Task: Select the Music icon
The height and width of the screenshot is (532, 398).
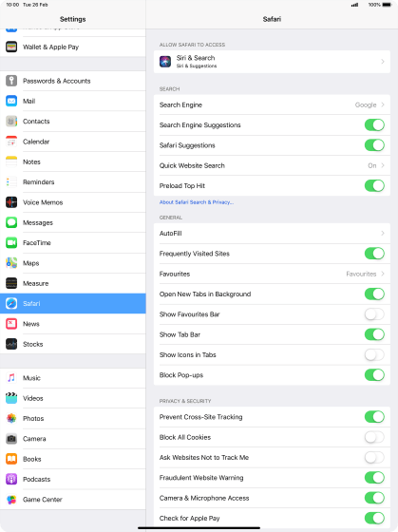Action: tap(11, 378)
